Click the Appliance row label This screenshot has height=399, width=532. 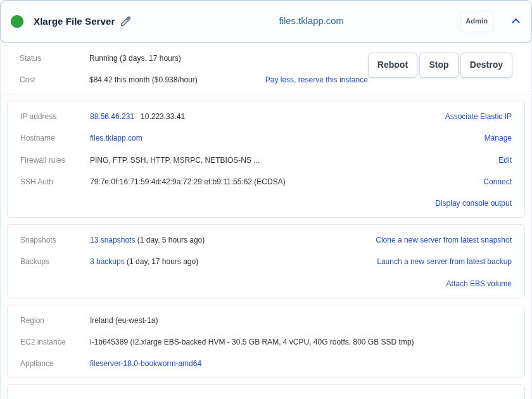[x=37, y=364]
